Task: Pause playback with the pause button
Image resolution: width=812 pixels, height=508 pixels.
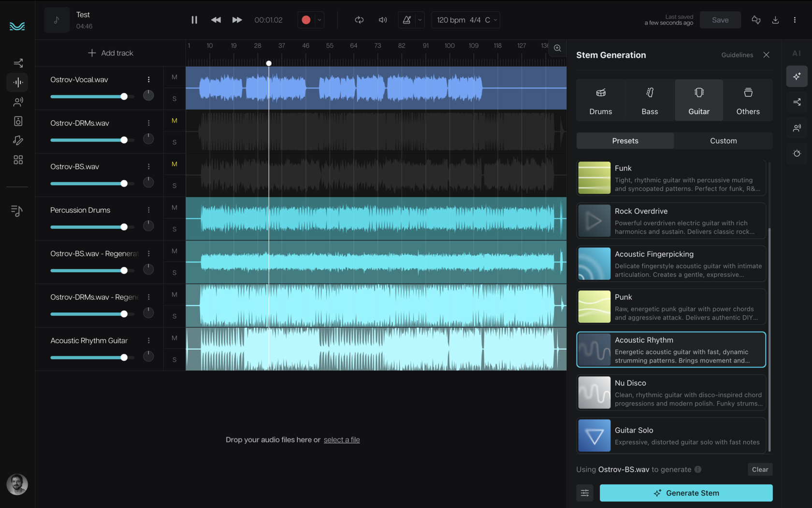Action: point(194,20)
